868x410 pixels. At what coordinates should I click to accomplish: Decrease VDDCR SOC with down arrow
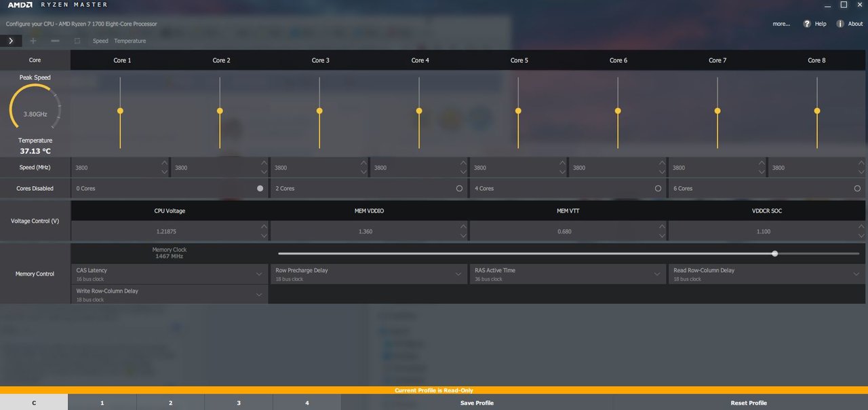pyautogui.click(x=861, y=236)
